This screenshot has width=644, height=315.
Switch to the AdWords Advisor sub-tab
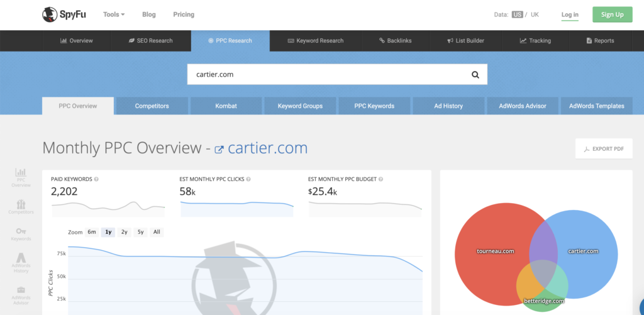523,106
